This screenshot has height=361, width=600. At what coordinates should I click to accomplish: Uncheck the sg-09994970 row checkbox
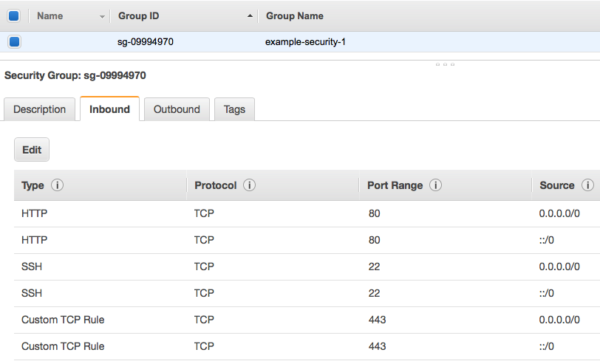click(14, 41)
